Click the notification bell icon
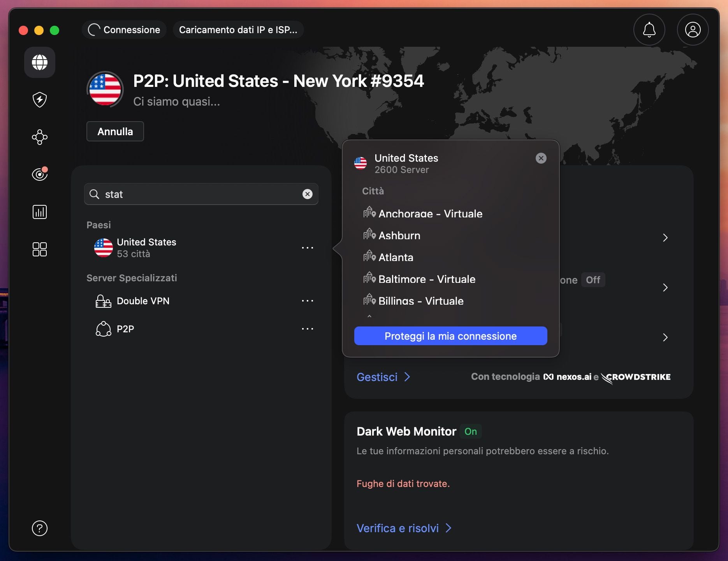This screenshot has width=728, height=561. 649,30
